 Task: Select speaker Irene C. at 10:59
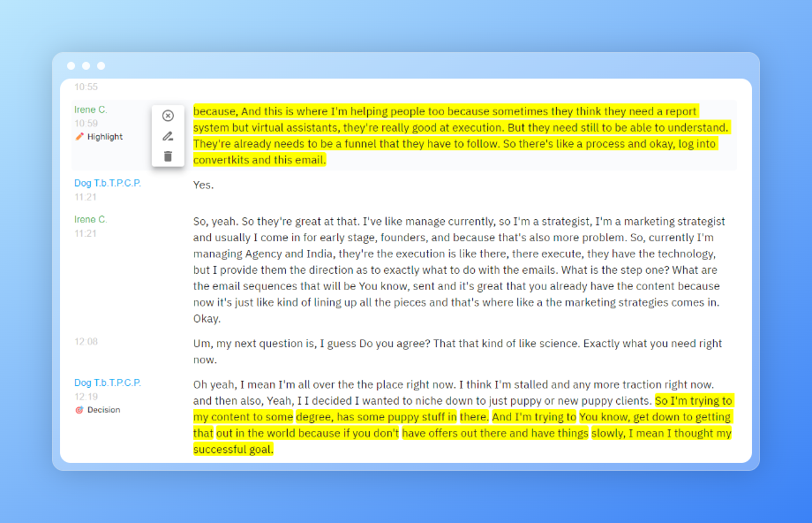point(91,110)
